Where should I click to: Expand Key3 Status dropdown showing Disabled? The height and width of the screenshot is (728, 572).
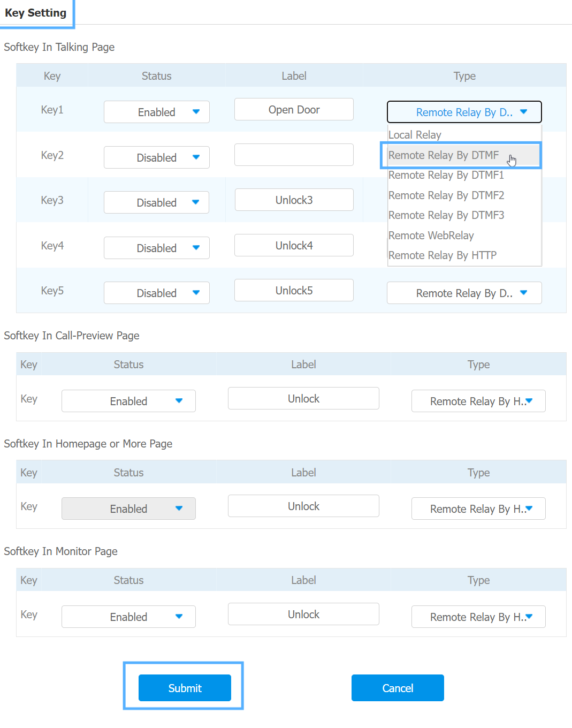(156, 202)
